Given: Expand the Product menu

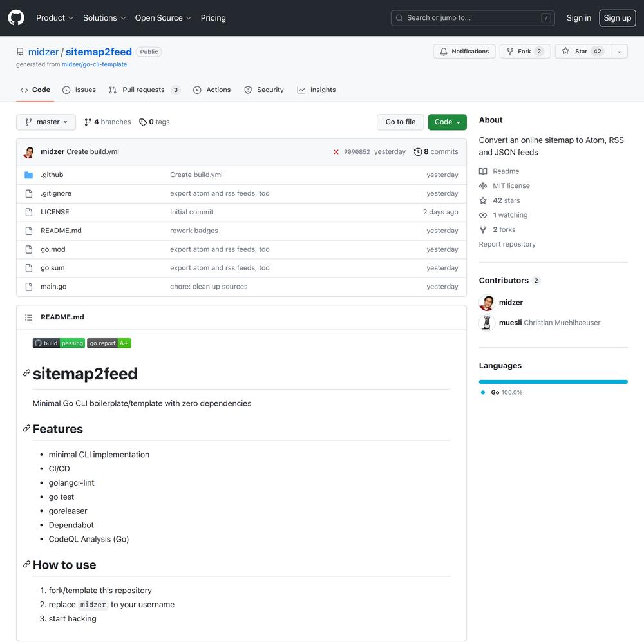Looking at the screenshot, I should [x=55, y=18].
